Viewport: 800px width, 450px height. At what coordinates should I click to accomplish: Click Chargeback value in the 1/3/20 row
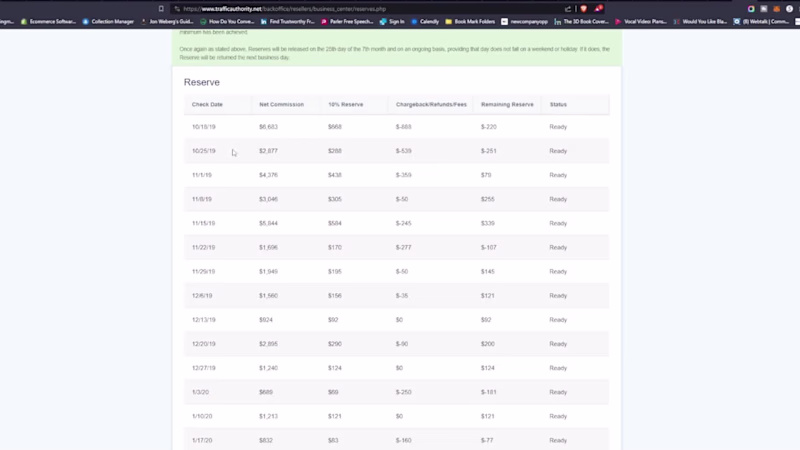click(404, 392)
